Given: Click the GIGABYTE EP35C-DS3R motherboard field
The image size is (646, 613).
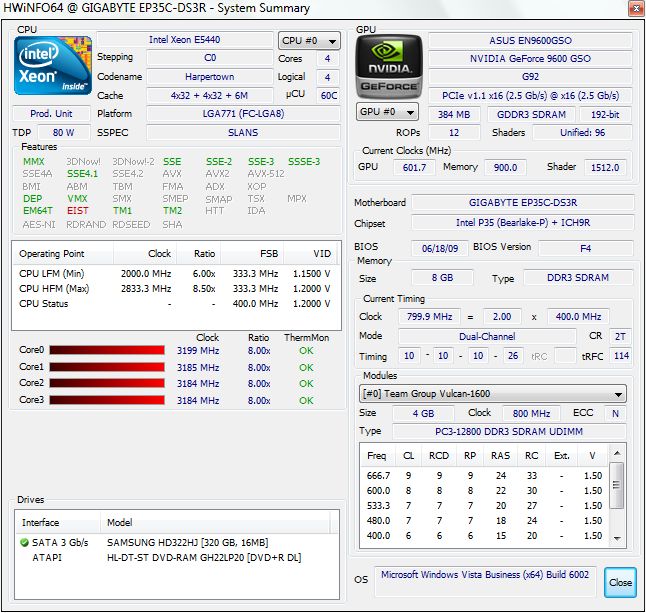Looking at the screenshot, I should click(522, 203).
